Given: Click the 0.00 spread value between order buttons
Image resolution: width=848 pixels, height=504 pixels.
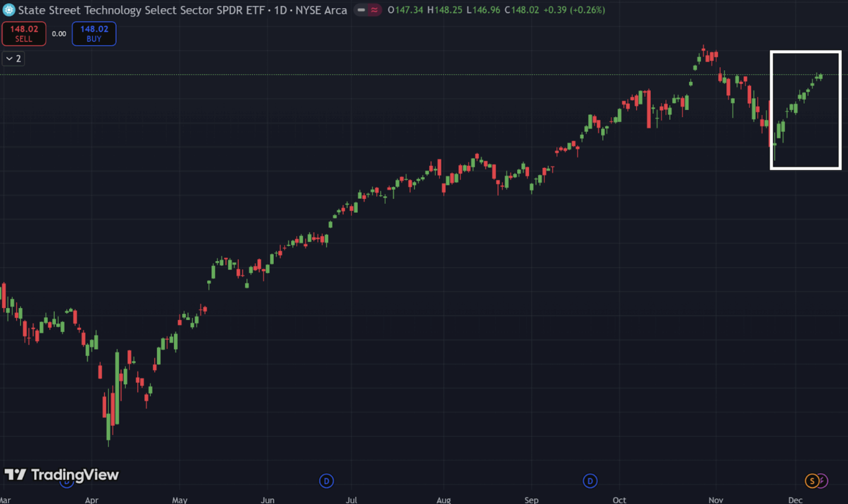Looking at the screenshot, I should (58, 34).
